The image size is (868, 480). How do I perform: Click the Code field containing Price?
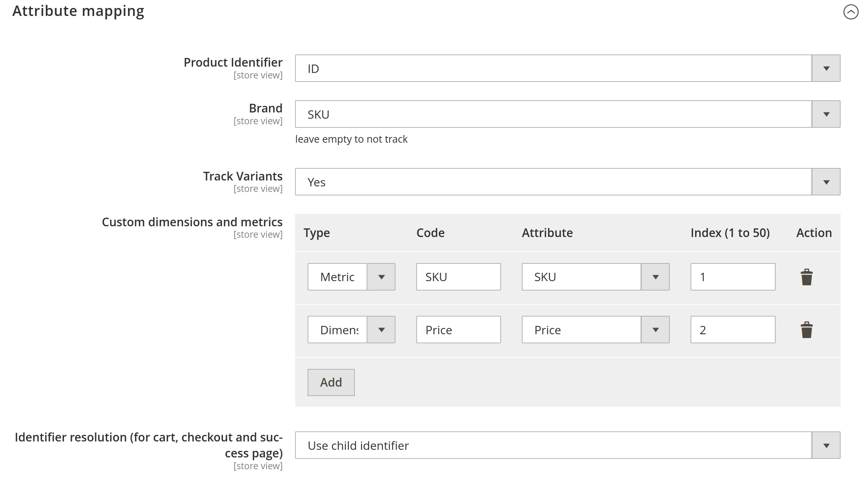(458, 329)
